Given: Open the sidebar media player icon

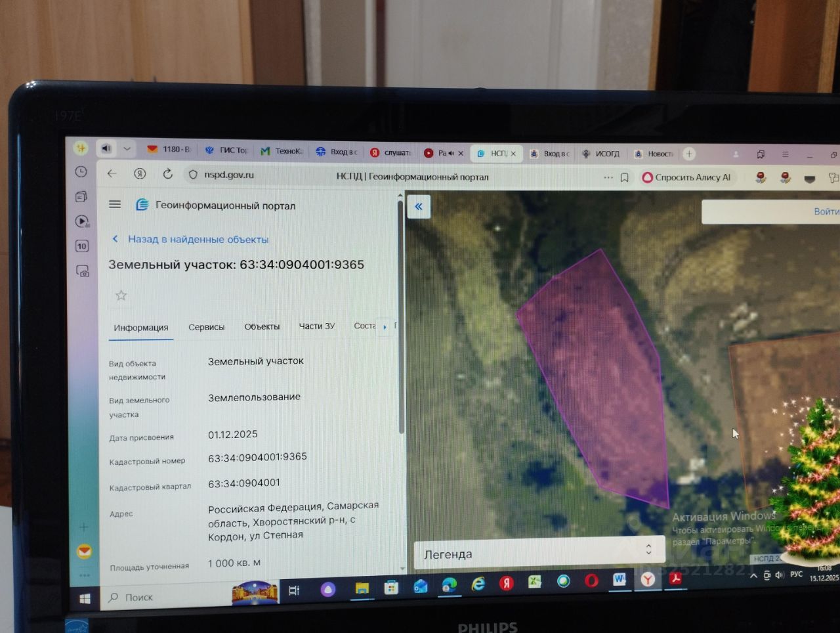Looking at the screenshot, I should tap(82, 221).
